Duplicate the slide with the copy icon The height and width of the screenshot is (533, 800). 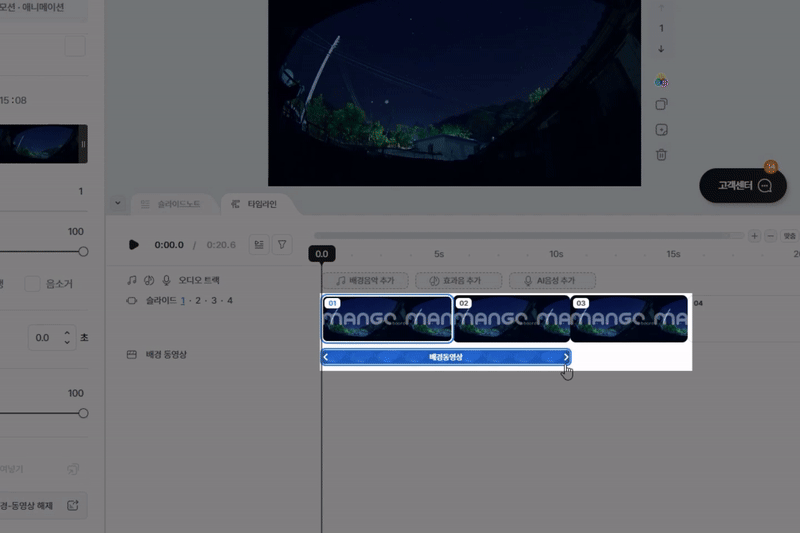(x=661, y=105)
